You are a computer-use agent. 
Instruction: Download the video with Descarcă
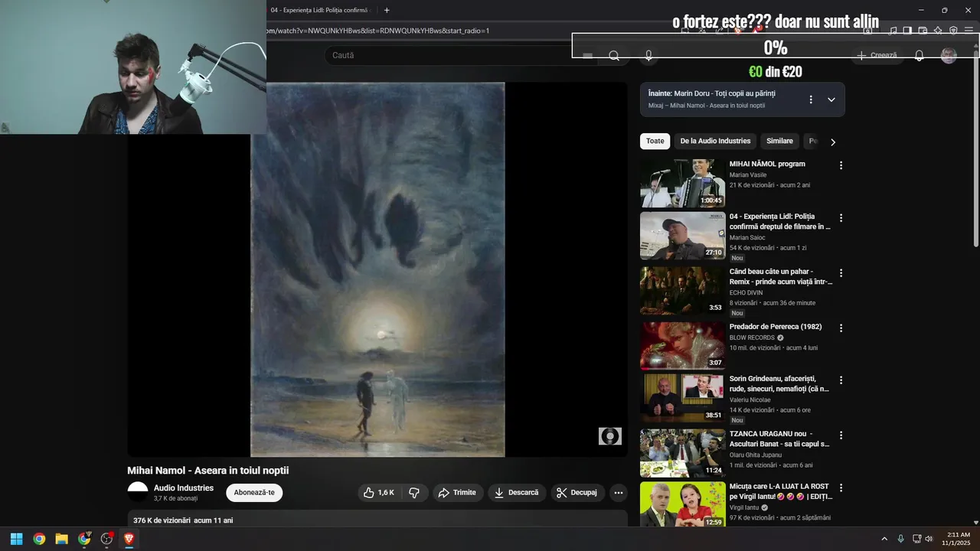click(x=517, y=493)
